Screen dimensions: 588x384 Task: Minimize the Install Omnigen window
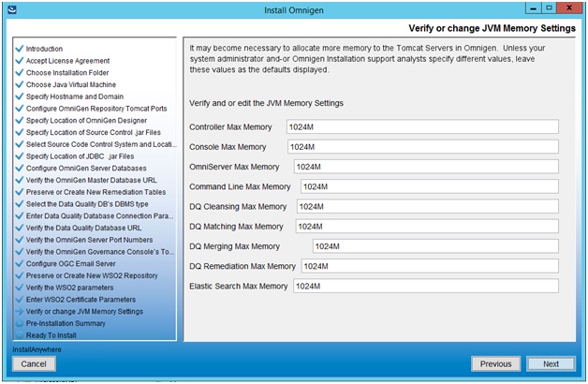[533, 7]
